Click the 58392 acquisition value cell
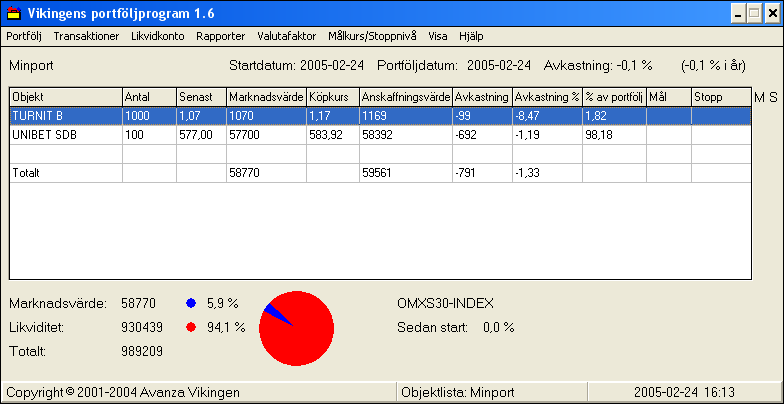Image resolution: width=784 pixels, height=404 pixels. coord(406,135)
